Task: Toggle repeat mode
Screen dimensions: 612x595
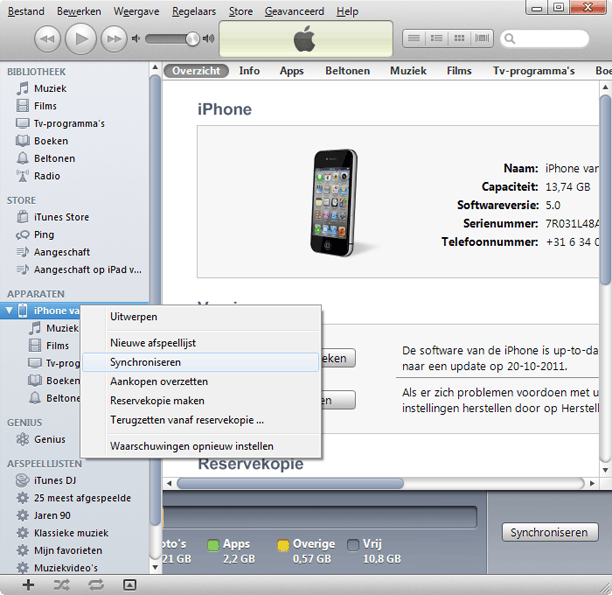Action: 96,584
